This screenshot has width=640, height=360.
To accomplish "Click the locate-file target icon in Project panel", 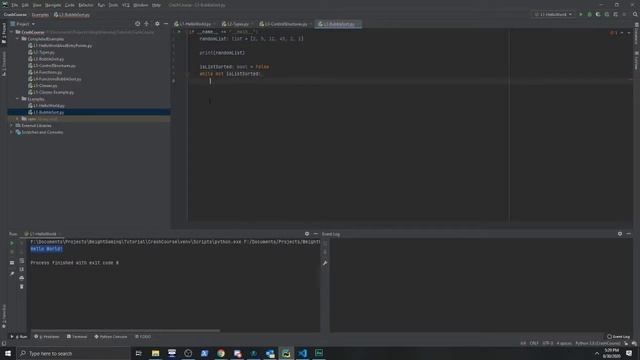I will pos(138,24).
